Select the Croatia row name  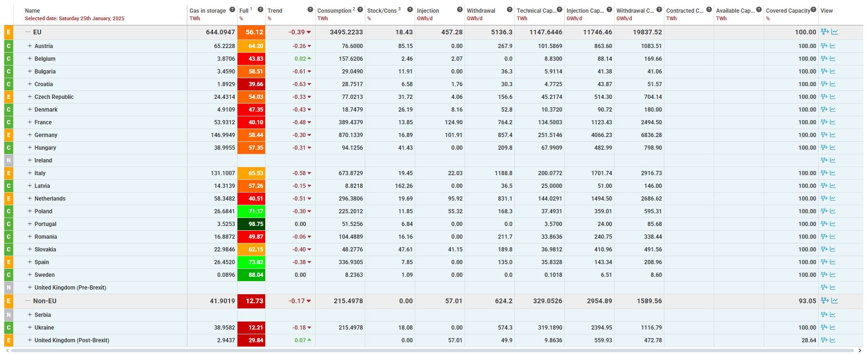point(44,84)
